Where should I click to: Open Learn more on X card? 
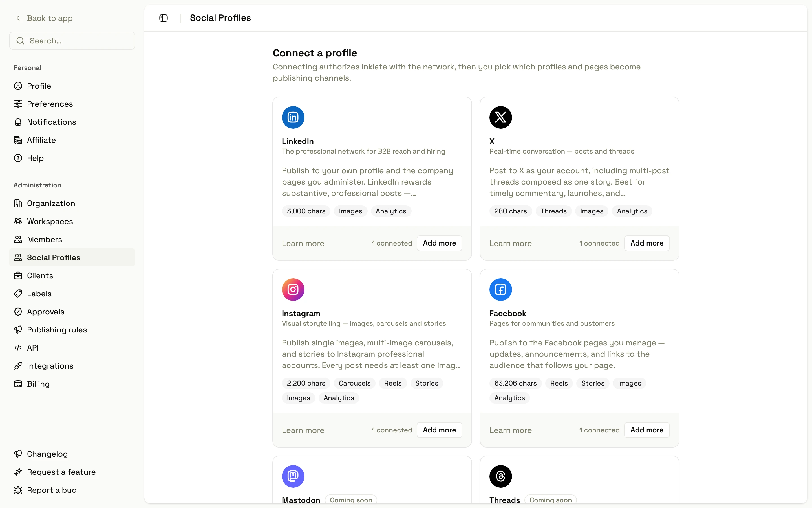click(x=510, y=243)
